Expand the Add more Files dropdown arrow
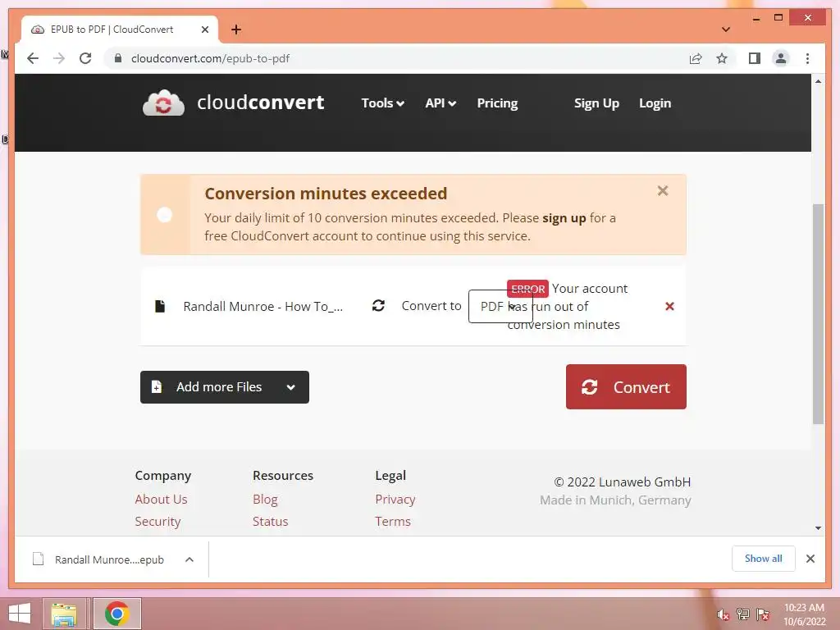The image size is (840, 630). (290, 387)
